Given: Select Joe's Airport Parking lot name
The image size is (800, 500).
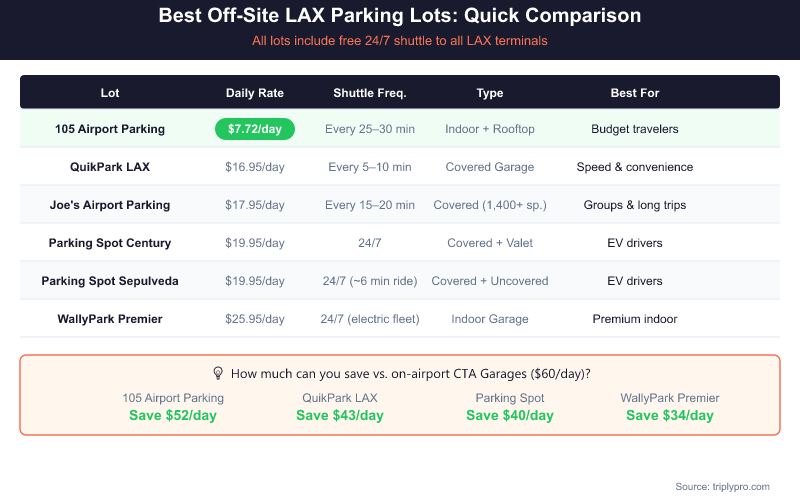Looking at the screenshot, I should [110, 205].
